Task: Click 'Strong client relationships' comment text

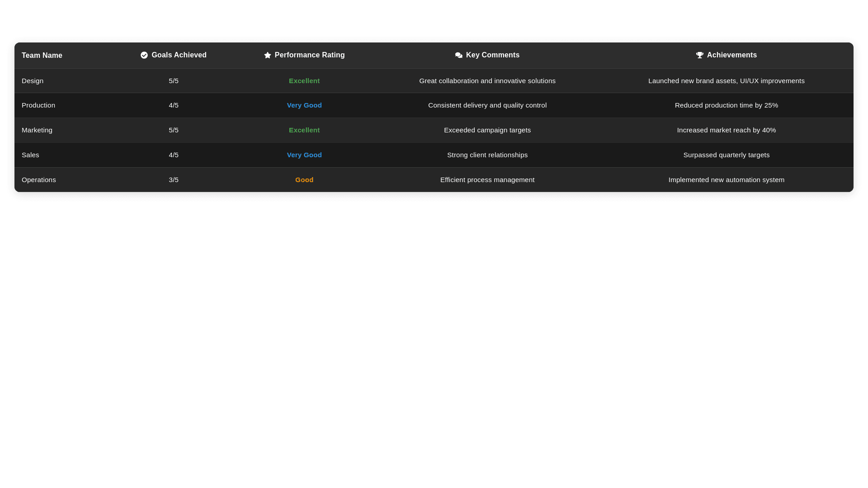Action: click(487, 155)
